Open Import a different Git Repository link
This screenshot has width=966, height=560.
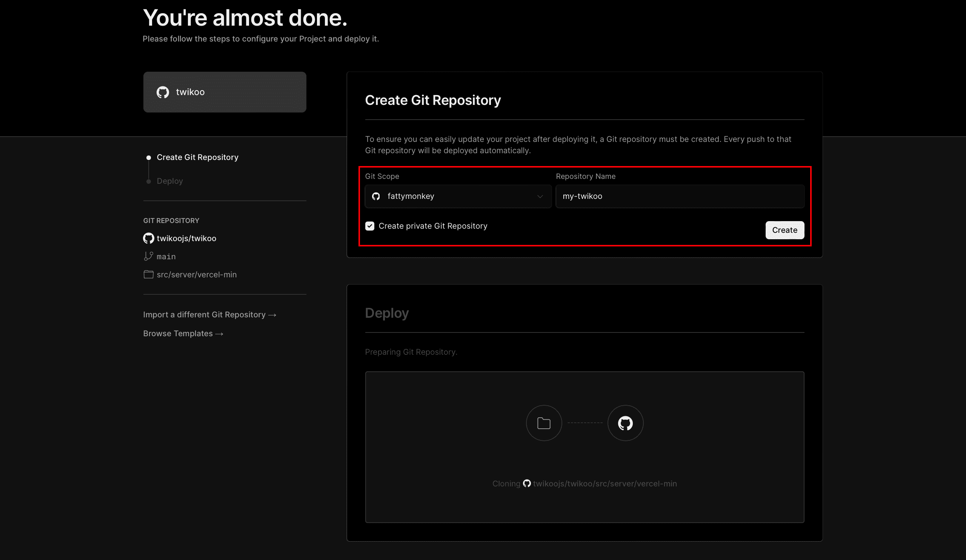click(209, 315)
